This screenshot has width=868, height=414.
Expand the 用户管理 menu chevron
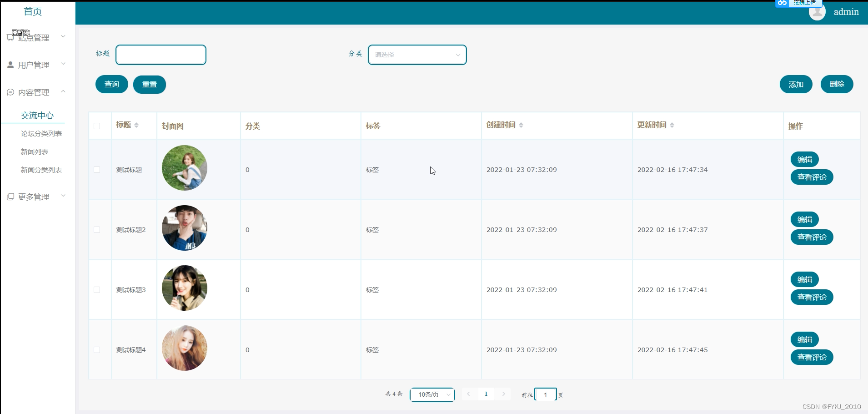[63, 64]
